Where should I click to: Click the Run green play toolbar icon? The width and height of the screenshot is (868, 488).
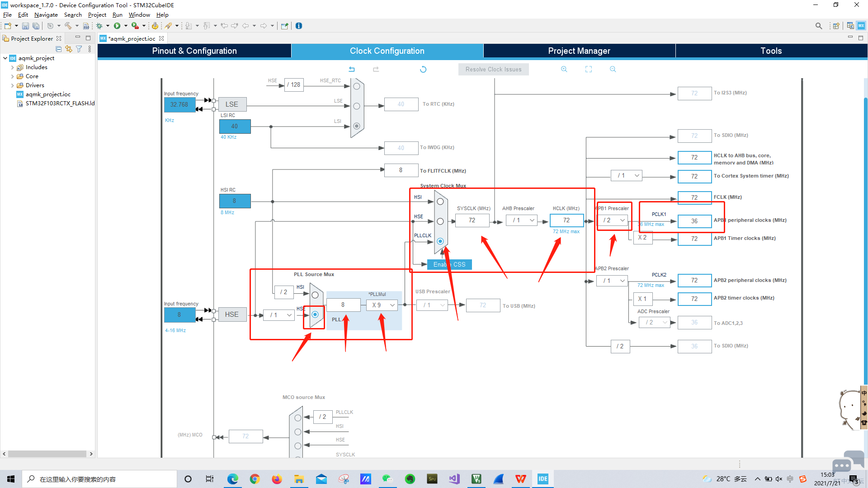(117, 26)
